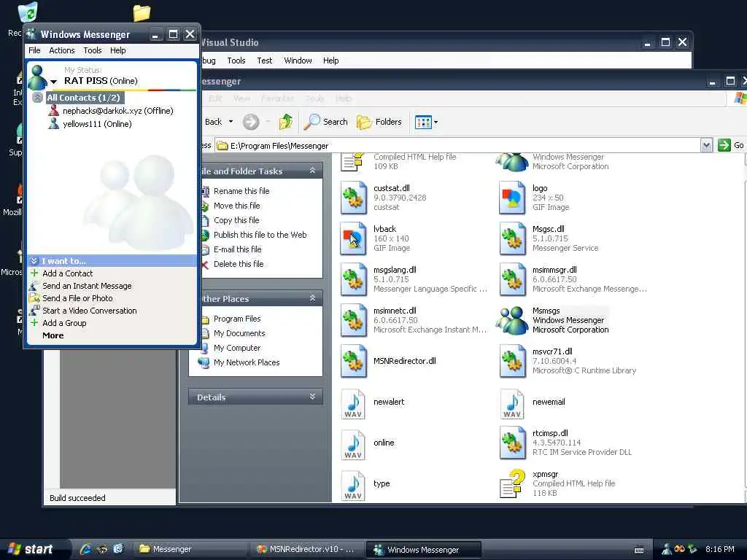Screen dimensions: 747x560
Task: Select the Msmsgs Windows Messenger application icon
Action: coord(513,320)
